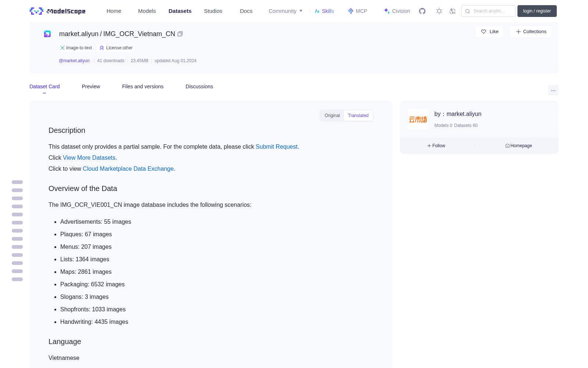Open Datasets in navbar
This screenshot has height=368, width=588.
coord(180,11)
